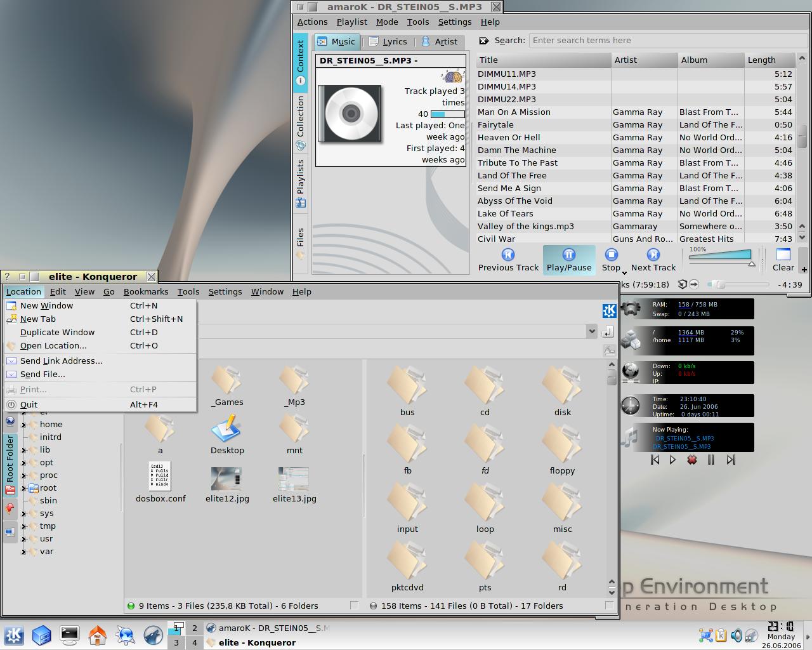The height and width of the screenshot is (650, 812).
Task: Click the clear search icon before Search label
Action: pyautogui.click(x=484, y=41)
